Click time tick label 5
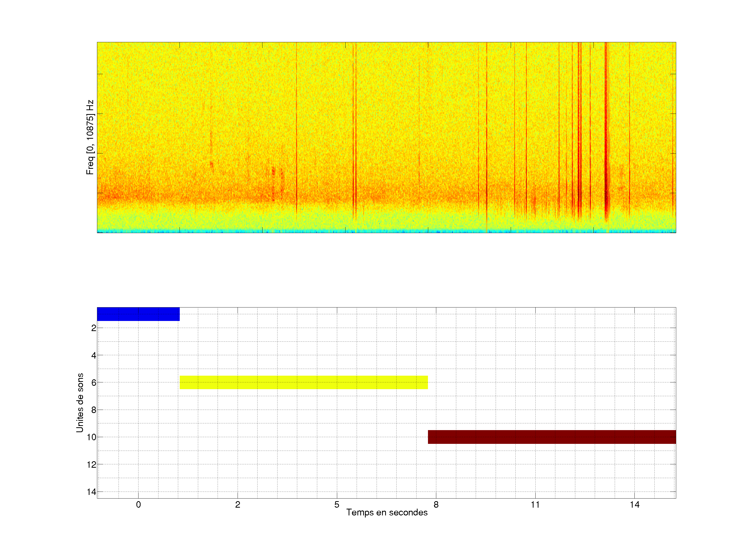This screenshot has width=747, height=560. pos(337,505)
